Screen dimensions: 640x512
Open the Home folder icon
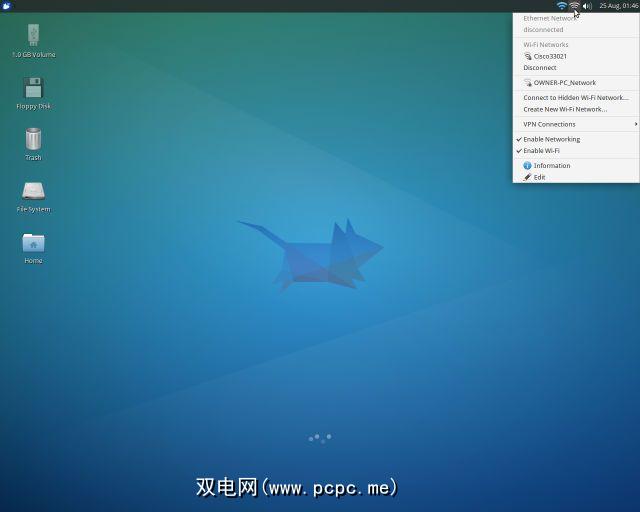(33, 244)
